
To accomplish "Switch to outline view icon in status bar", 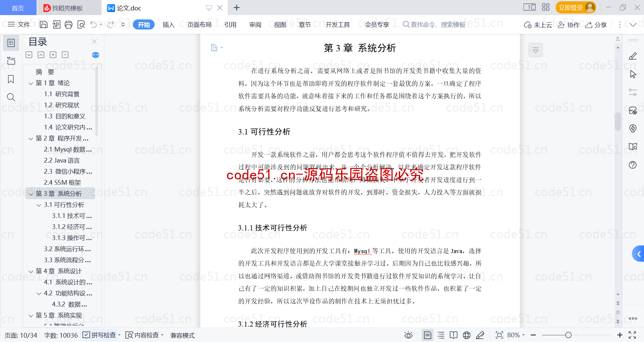I will coord(441,335).
